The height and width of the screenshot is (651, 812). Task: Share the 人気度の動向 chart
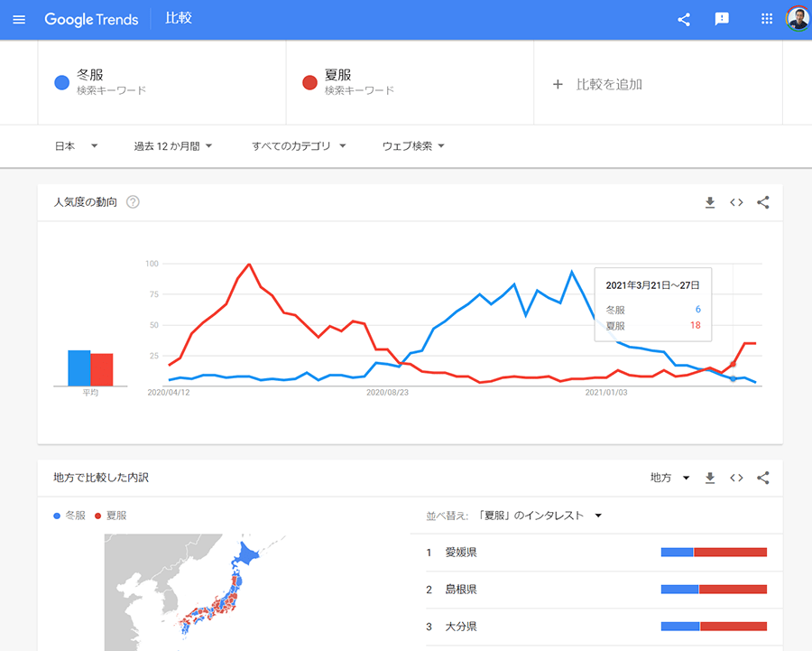click(763, 202)
